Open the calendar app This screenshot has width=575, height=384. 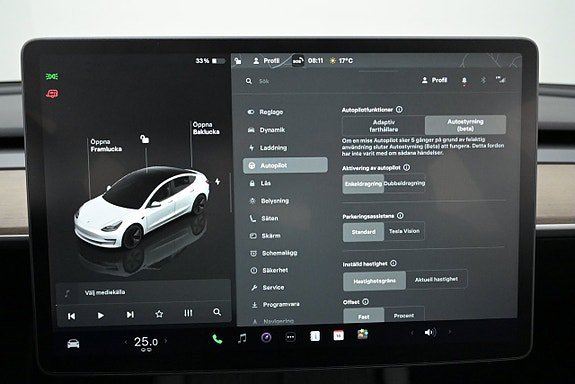click(x=338, y=335)
